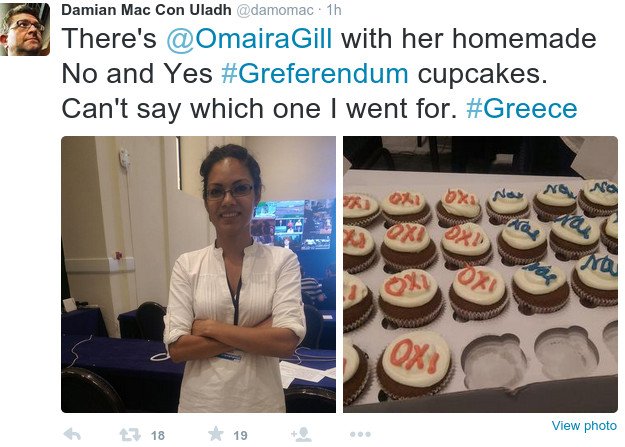Retweet this post via the retweet icon

coord(130,434)
